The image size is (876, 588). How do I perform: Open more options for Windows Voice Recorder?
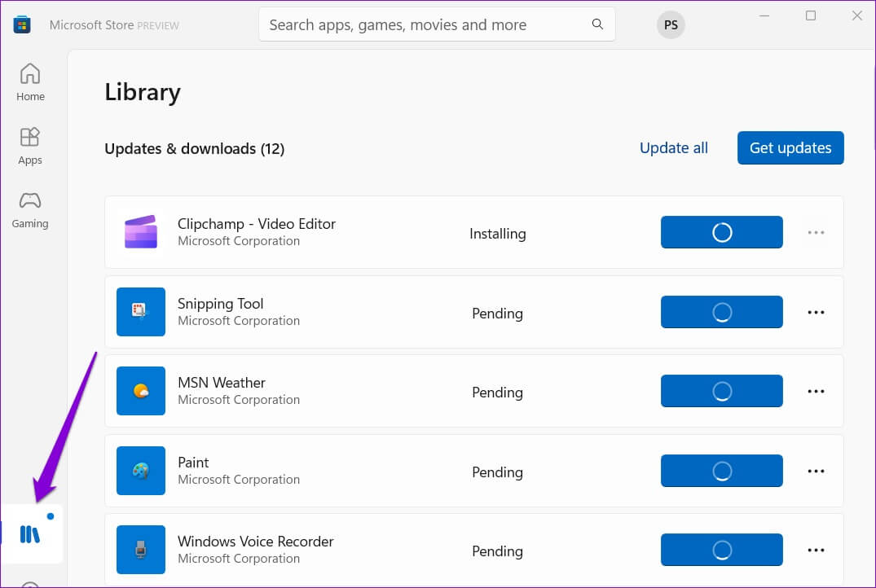click(x=816, y=550)
